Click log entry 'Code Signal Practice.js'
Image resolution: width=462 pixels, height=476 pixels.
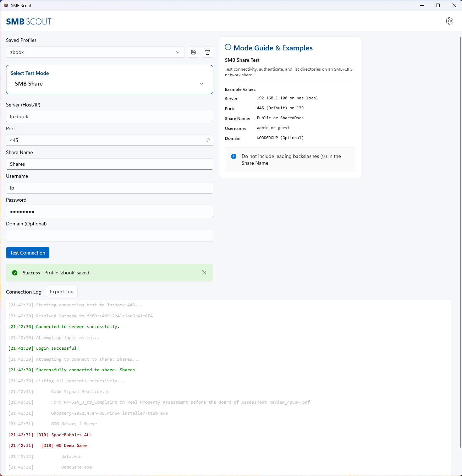tap(80, 392)
